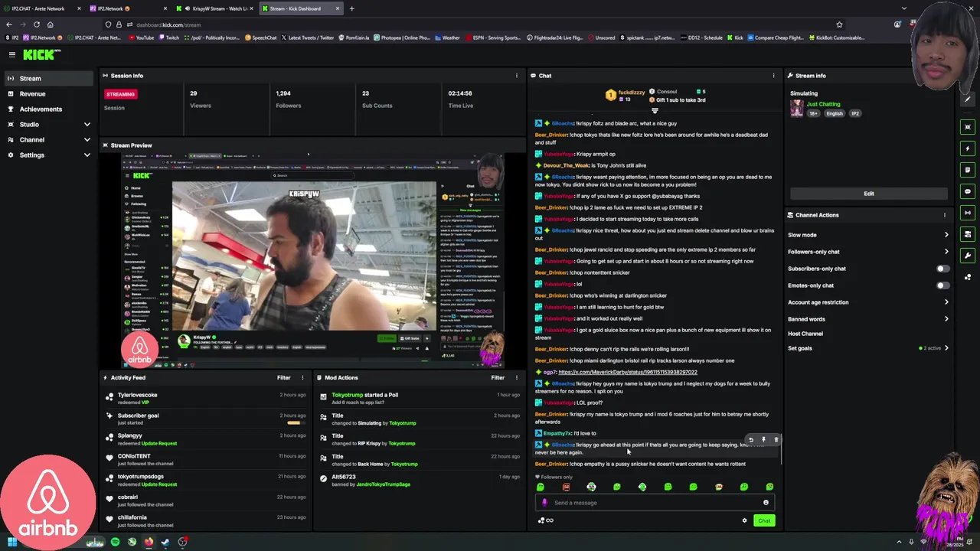Open Set goals with 2 active
Image resolution: width=980 pixels, height=551 pixels.
[868, 348]
